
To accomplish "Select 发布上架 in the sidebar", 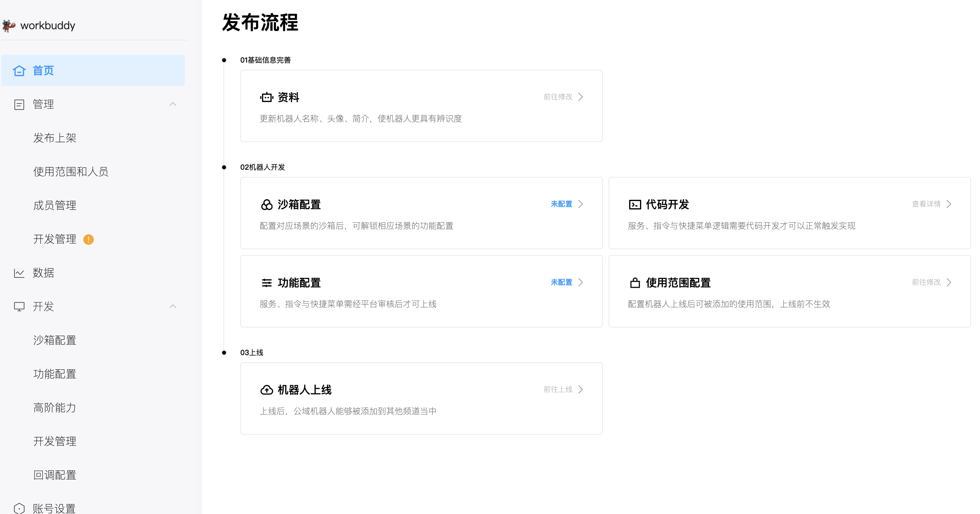I will [x=55, y=138].
